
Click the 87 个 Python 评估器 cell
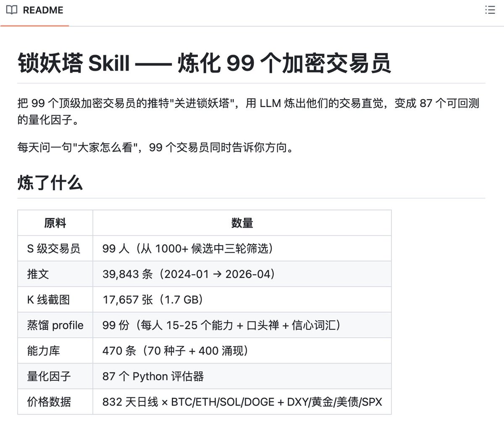[152, 376]
